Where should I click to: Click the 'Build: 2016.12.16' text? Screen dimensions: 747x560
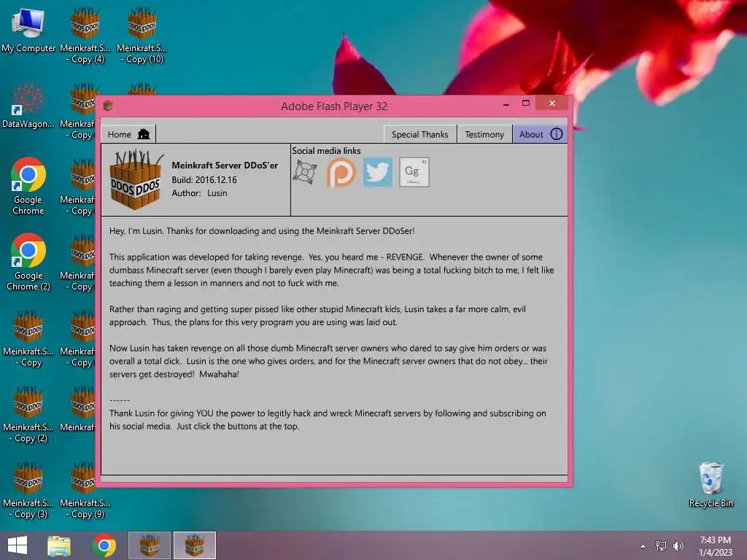click(204, 179)
